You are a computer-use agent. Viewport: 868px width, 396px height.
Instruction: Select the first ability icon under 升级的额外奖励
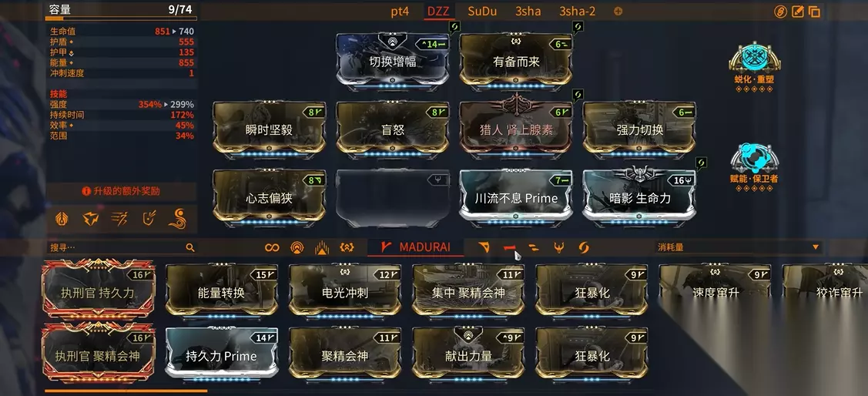(62, 219)
